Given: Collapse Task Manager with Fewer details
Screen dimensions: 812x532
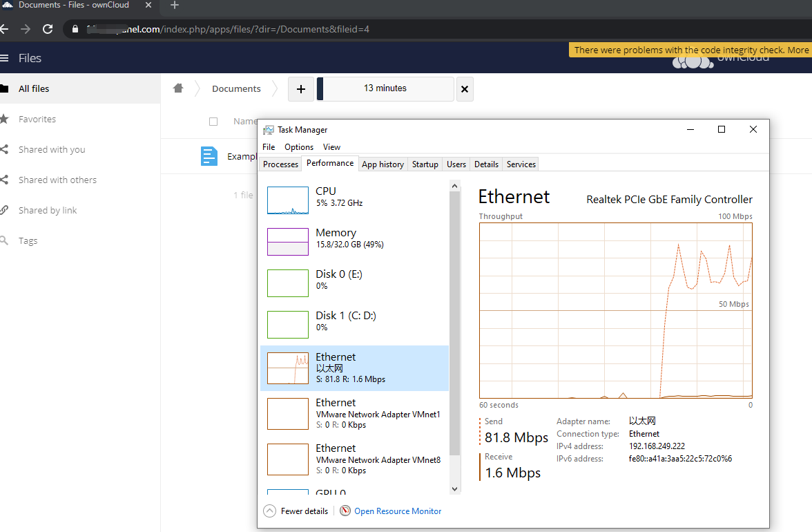Looking at the screenshot, I should [297, 511].
